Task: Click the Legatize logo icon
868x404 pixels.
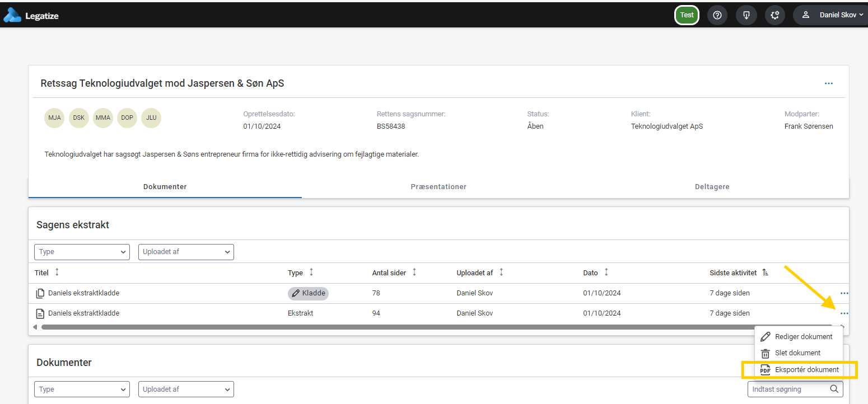Action: pyautogui.click(x=12, y=15)
